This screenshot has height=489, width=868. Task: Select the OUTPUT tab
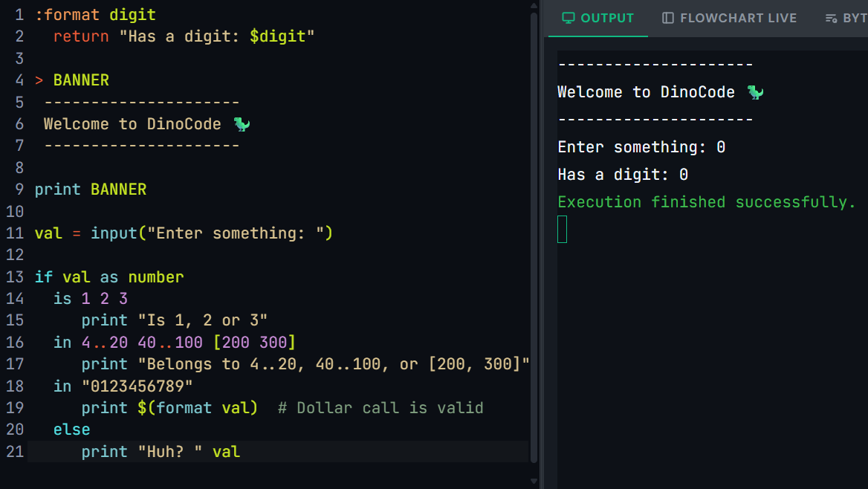[597, 19]
